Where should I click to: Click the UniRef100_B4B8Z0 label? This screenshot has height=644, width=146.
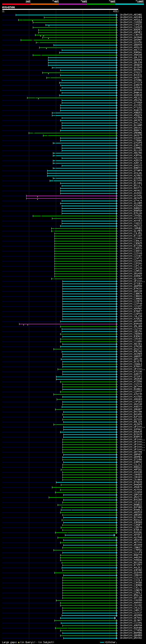click(x=131, y=208)
